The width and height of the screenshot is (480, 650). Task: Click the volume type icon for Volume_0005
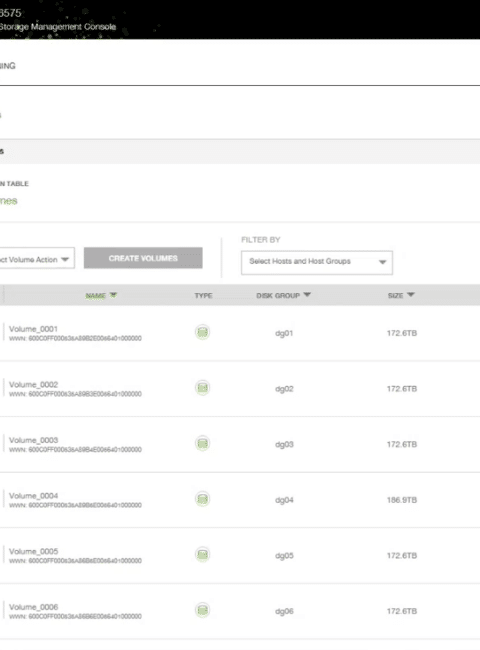tap(202, 554)
